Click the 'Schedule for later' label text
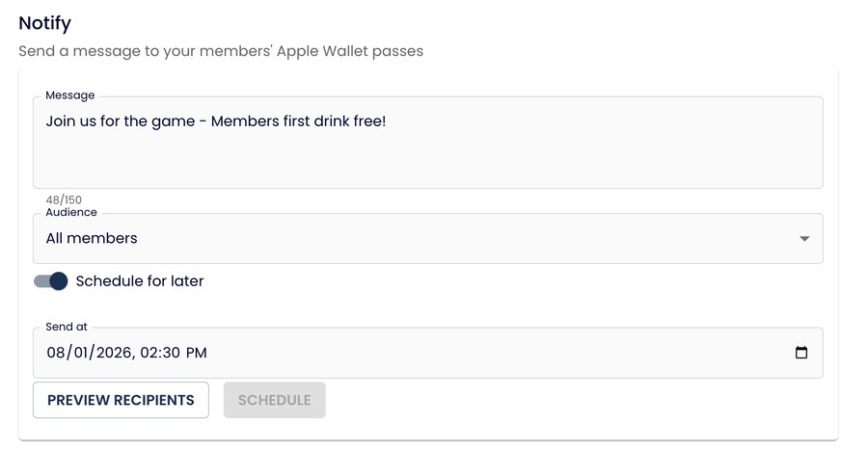The height and width of the screenshot is (451, 868). click(x=140, y=281)
